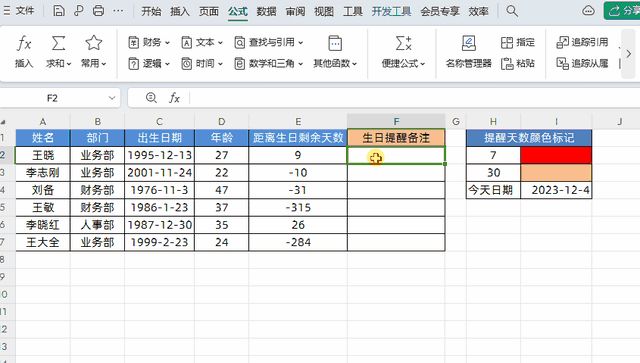The width and height of the screenshot is (640, 363).
Task: Switch to the 视图 tab
Action: coord(324,11)
